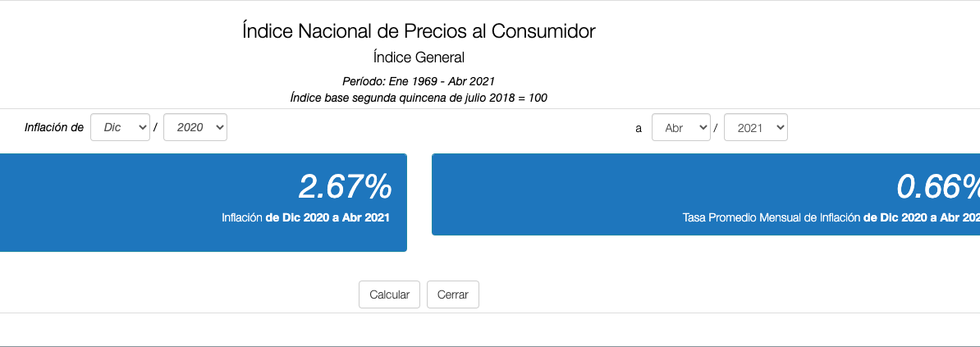Click the Calcular button
This screenshot has width=980, height=347.
[389, 294]
